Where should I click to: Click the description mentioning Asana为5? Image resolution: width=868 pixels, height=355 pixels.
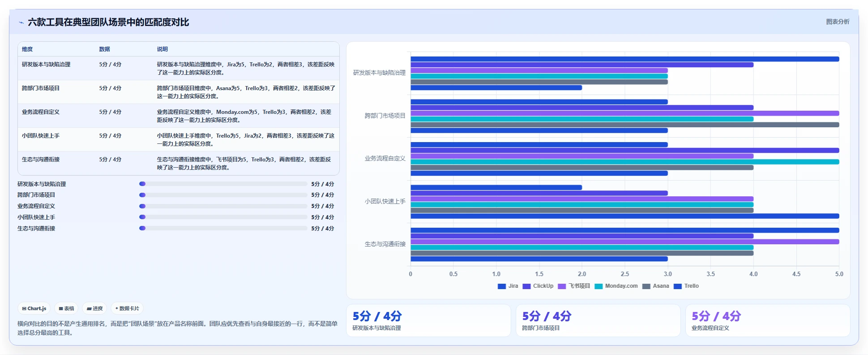click(x=246, y=92)
